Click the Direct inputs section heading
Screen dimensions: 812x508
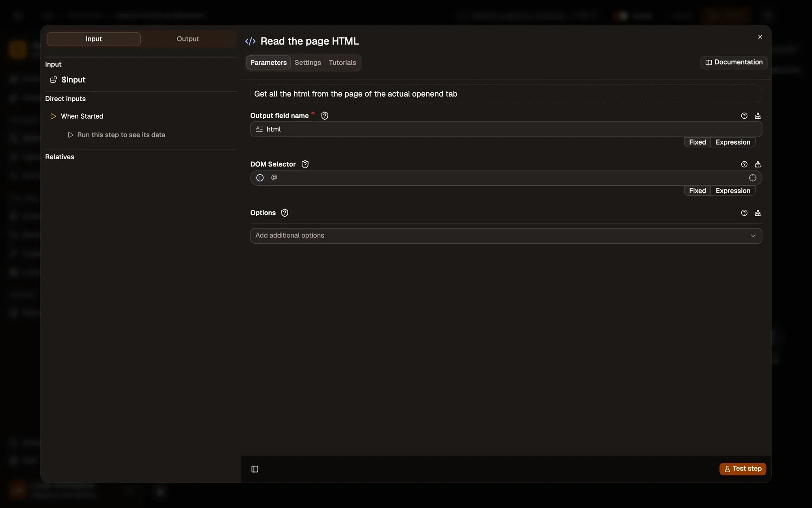(65, 99)
